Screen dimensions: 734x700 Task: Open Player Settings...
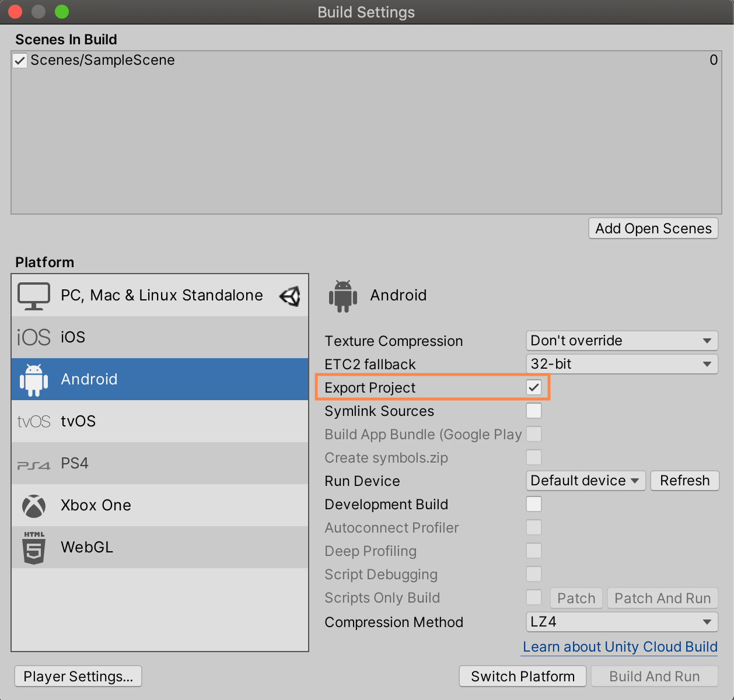[x=78, y=677]
